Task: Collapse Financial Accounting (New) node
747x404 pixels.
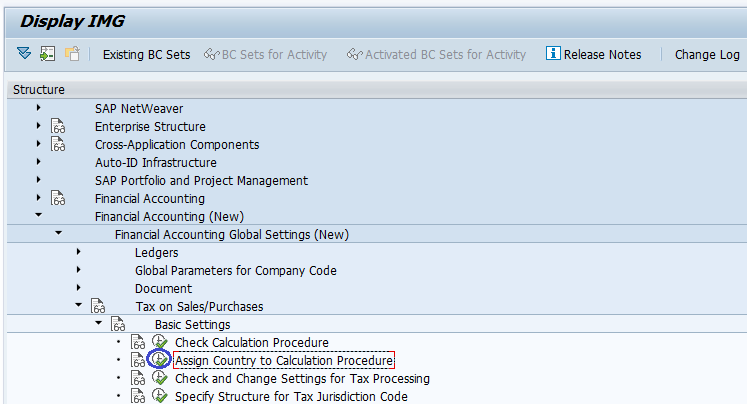Action: click(x=39, y=215)
